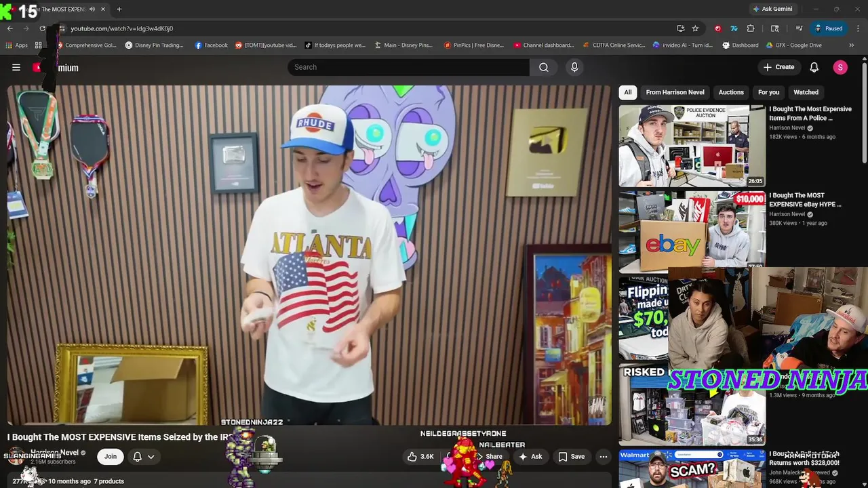
Task: Open the Comprehensive Gol... bookmark
Action: click(86, 45)
